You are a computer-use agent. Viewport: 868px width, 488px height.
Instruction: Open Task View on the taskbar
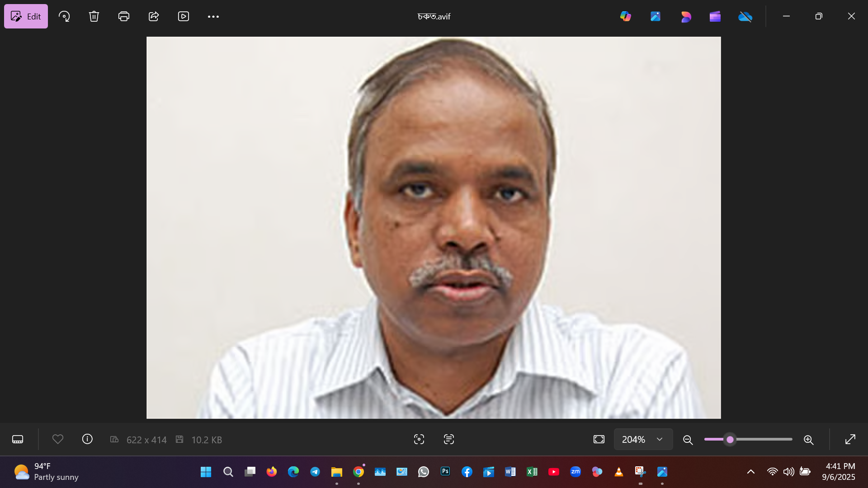[x=250, y=472]
